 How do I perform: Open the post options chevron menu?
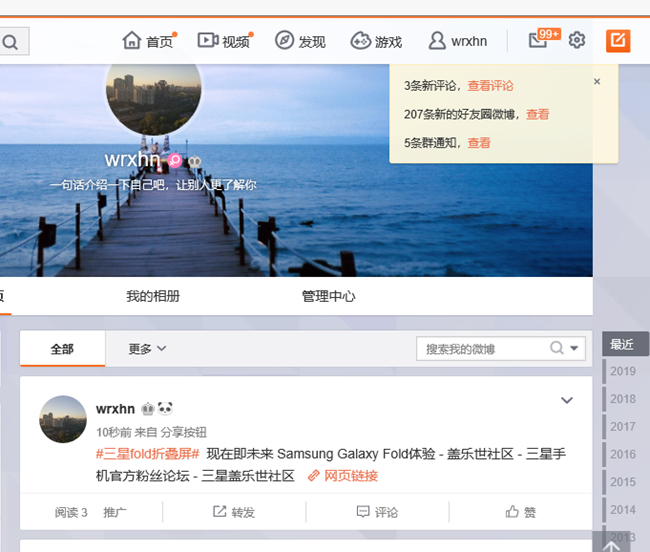coord(567,401)
